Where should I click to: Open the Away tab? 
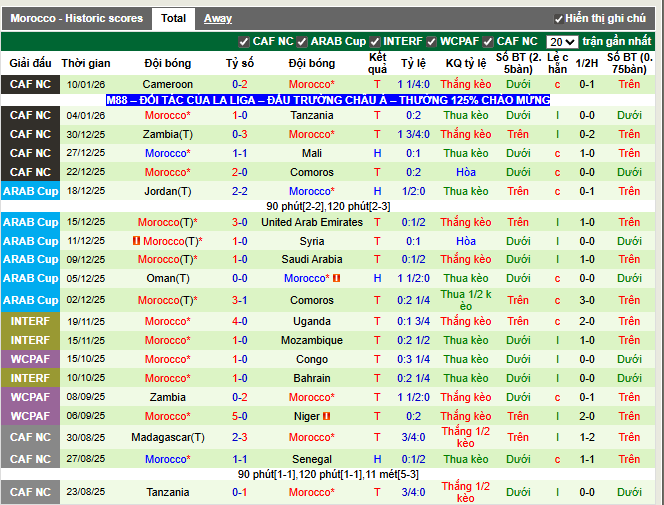[218, 19]
